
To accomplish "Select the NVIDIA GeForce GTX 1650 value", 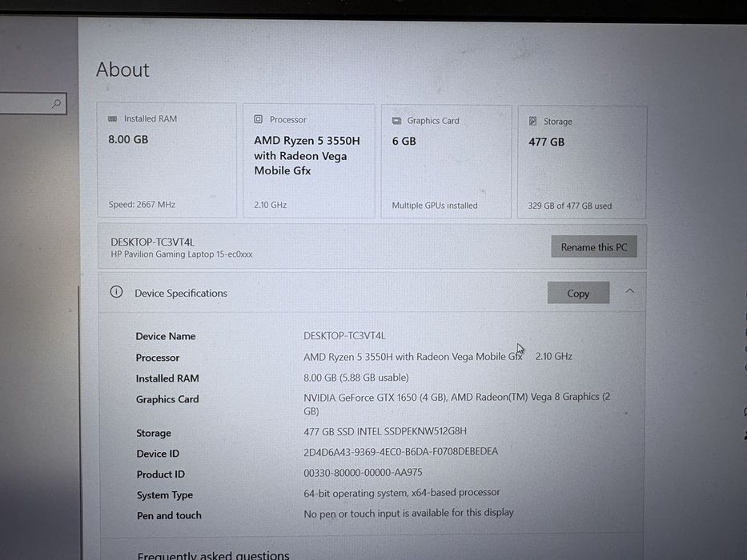I will [457, 404].
